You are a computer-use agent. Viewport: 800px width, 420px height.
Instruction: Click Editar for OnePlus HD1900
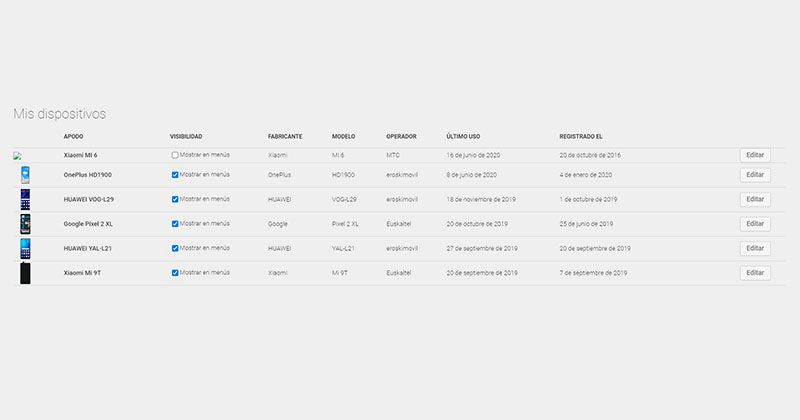755,175
